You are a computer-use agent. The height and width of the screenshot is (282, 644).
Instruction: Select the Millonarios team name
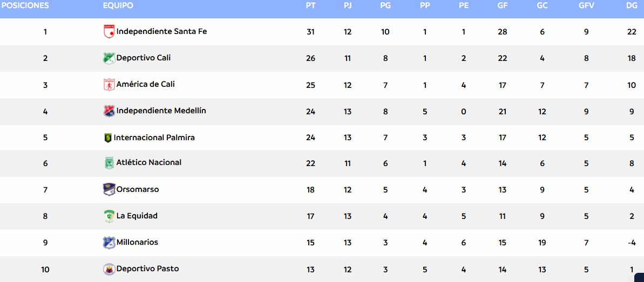tap(137, 242)
